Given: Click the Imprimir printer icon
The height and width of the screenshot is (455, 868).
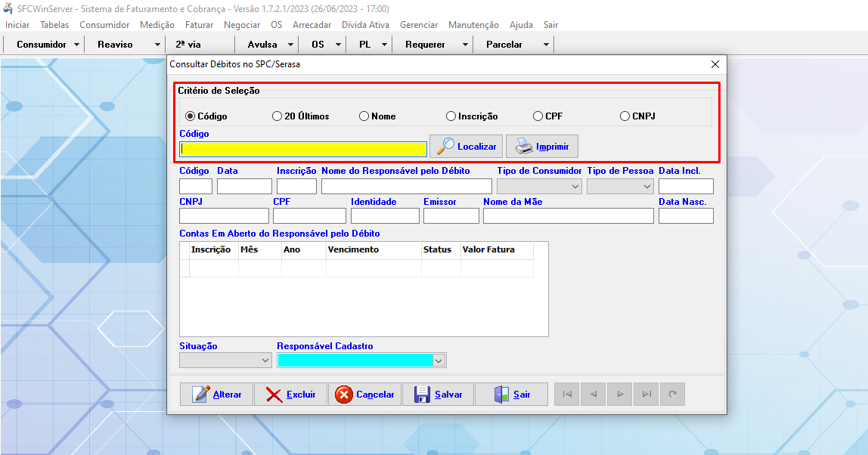Looking at the screenshot, I should (523, 146).
